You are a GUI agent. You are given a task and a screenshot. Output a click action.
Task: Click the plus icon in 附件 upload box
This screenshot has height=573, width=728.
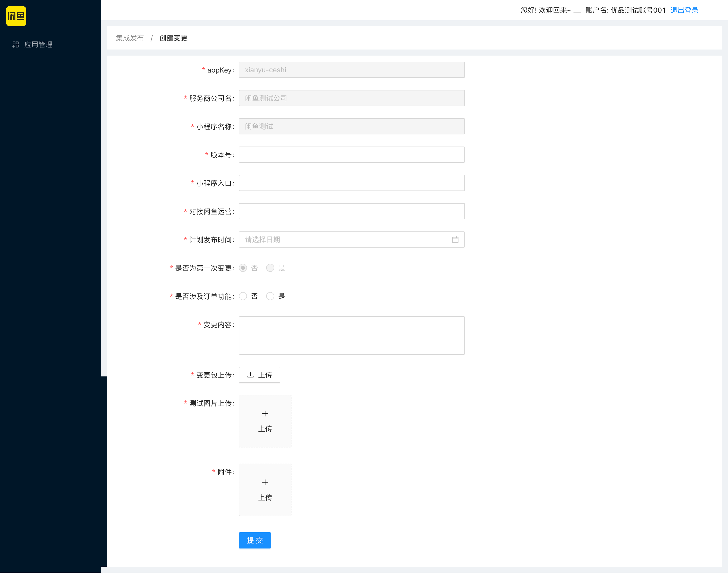pos(265,482)
